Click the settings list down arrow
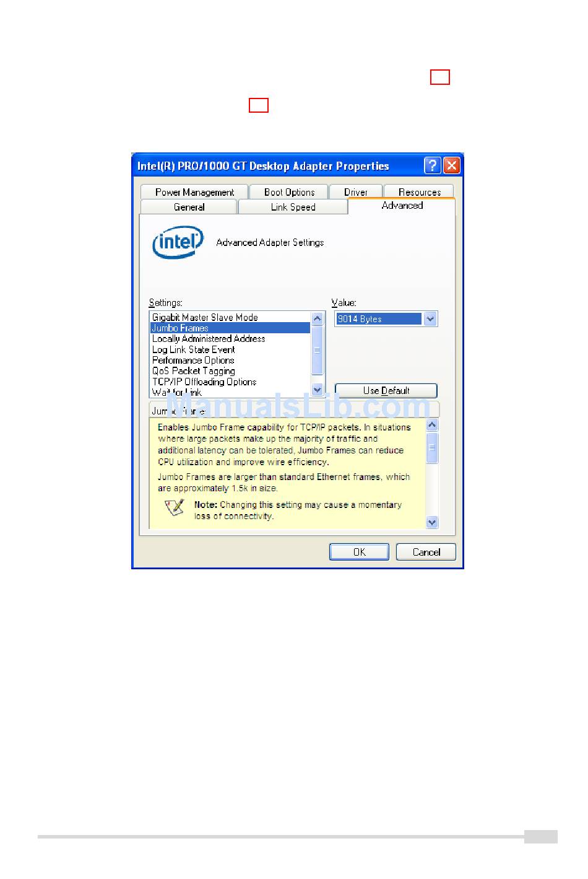This screenshot has width=588, height=879. pyautogui.click(x=318, y=390)
